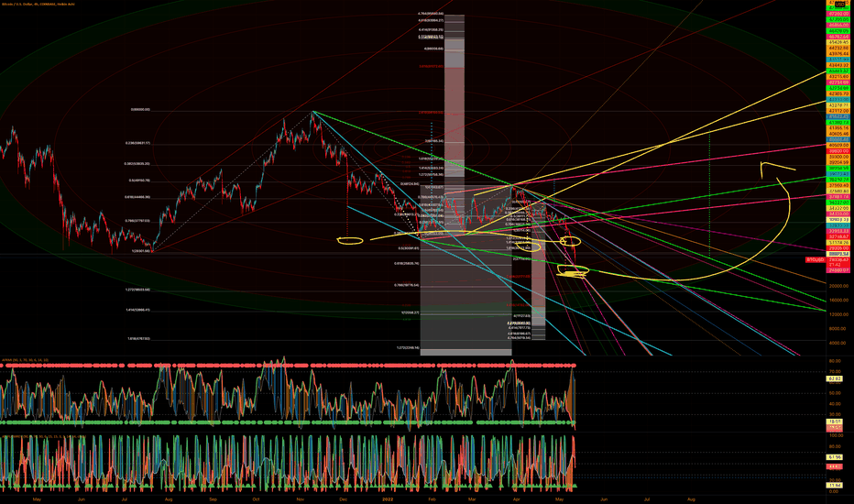
Task: Click the BTCUSD red price tag
Action: pyautogui.click(x=816, y=260)
